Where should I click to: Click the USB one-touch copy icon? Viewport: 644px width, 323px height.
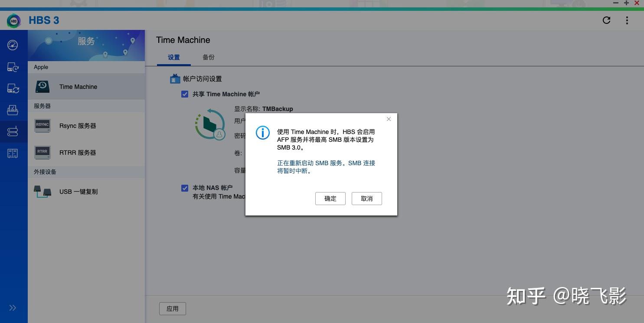42,192
